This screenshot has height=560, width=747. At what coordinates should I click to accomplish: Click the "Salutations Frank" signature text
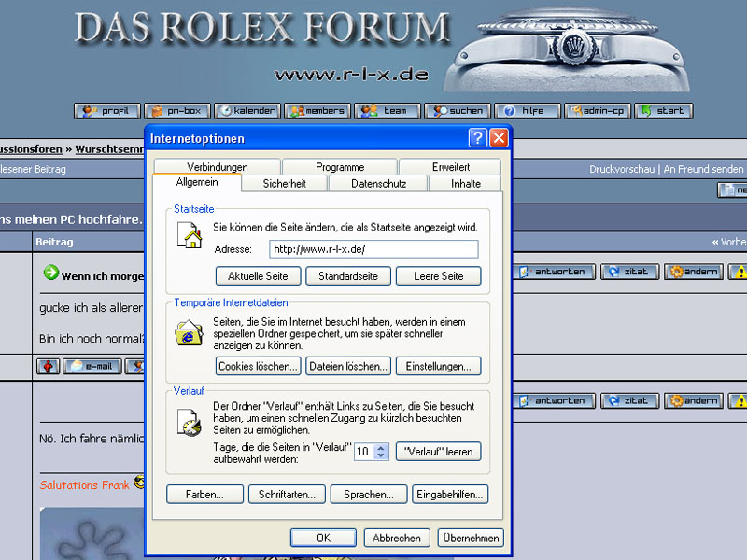[84, 485]
